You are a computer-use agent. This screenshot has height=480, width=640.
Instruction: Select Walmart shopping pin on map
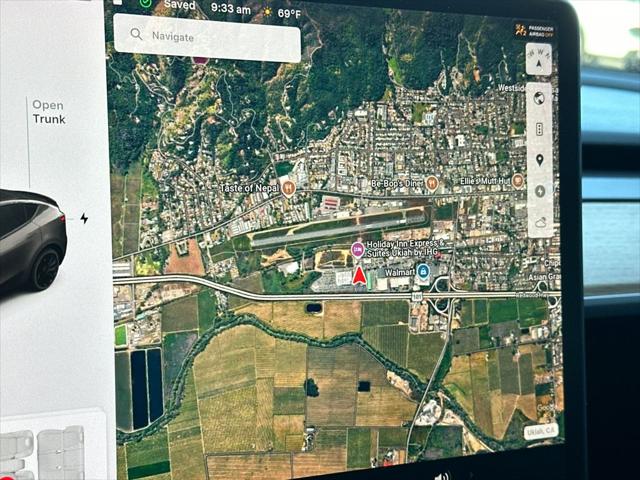(423, 271)
